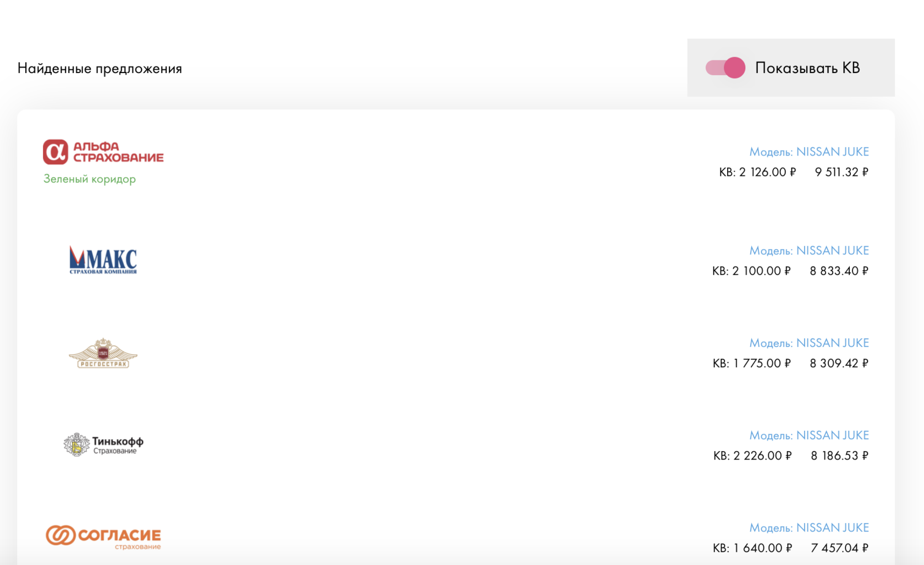Select the 9 511.32 ₽ price offer

(842, 172)
